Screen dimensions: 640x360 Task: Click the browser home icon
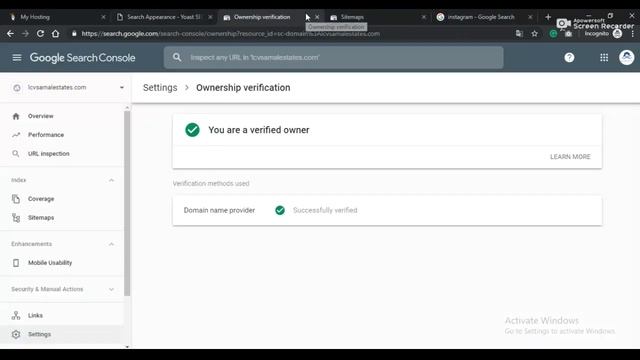click(x=56, y=33)
